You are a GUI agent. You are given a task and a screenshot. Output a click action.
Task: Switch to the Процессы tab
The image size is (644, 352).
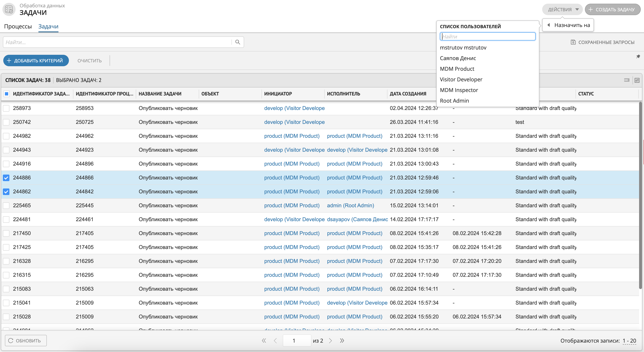[x=18, y=26]
